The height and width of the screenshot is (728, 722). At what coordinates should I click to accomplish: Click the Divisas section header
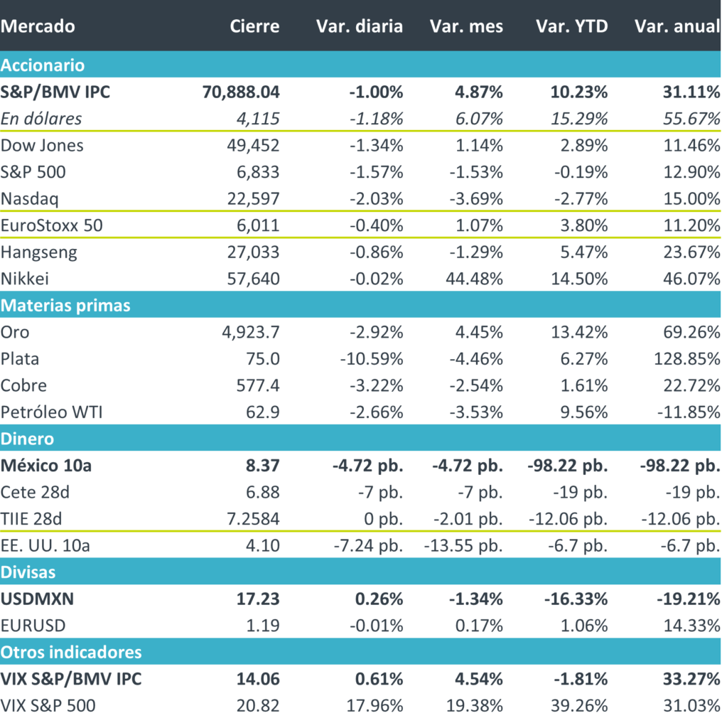click(28, 572)
